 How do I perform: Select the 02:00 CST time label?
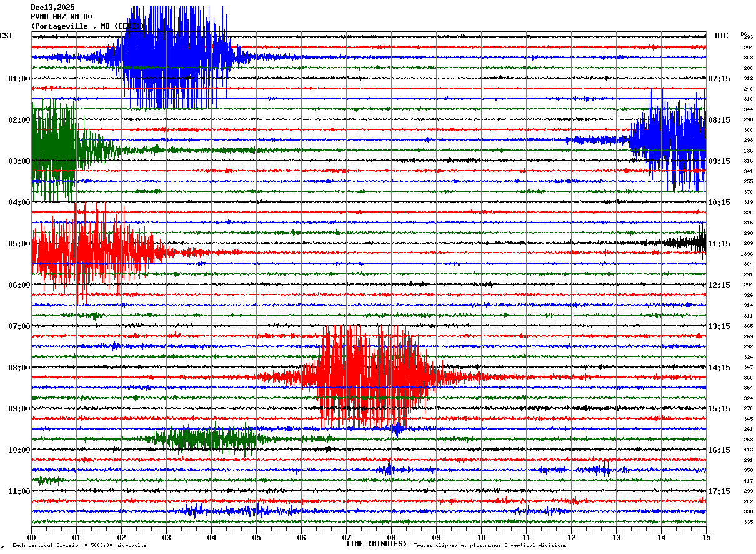(x=19, y=120)
